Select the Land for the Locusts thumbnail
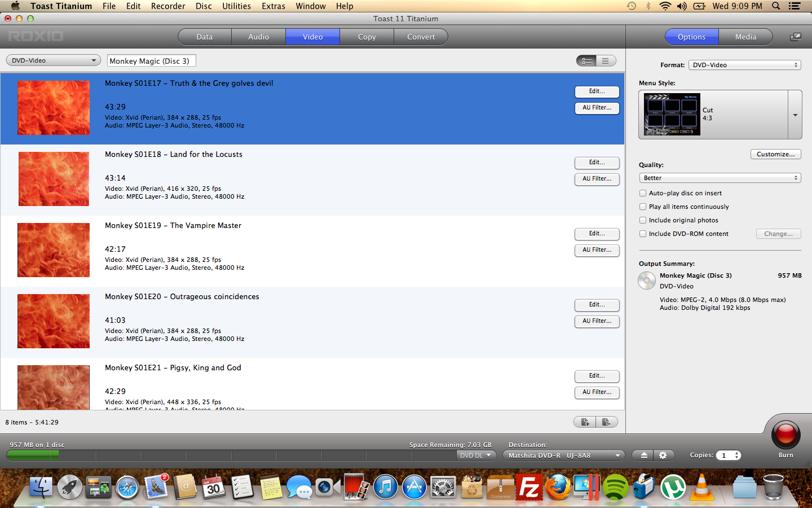Screen dimensions: 812x508 tap(54, 179)
